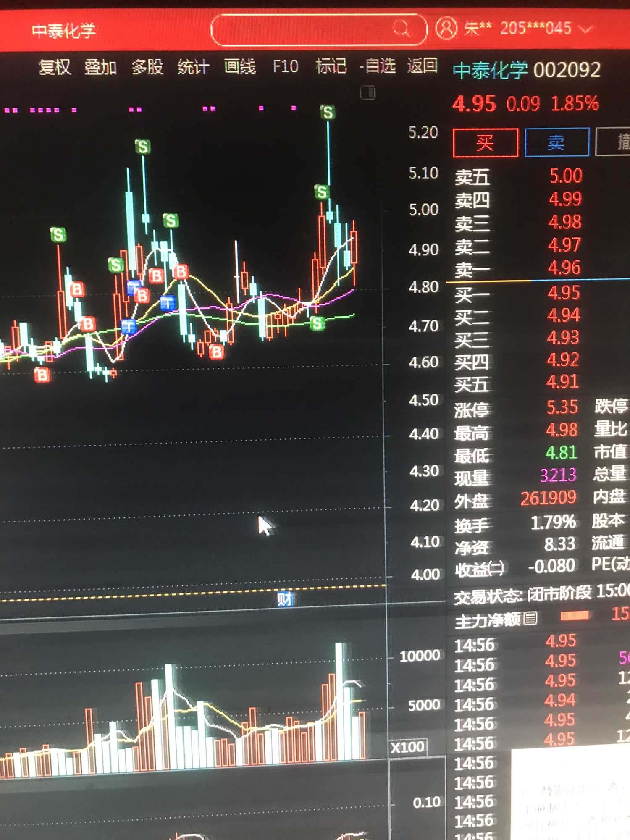Click the red 买 buy button
This screenshot has width=630, height=840.
[x=485, y=143]
